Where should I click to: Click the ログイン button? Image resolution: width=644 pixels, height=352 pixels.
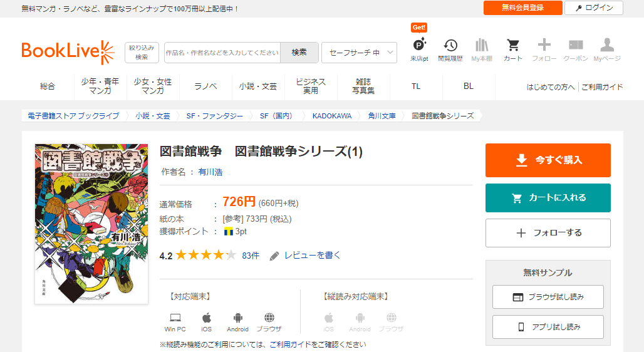594,8
